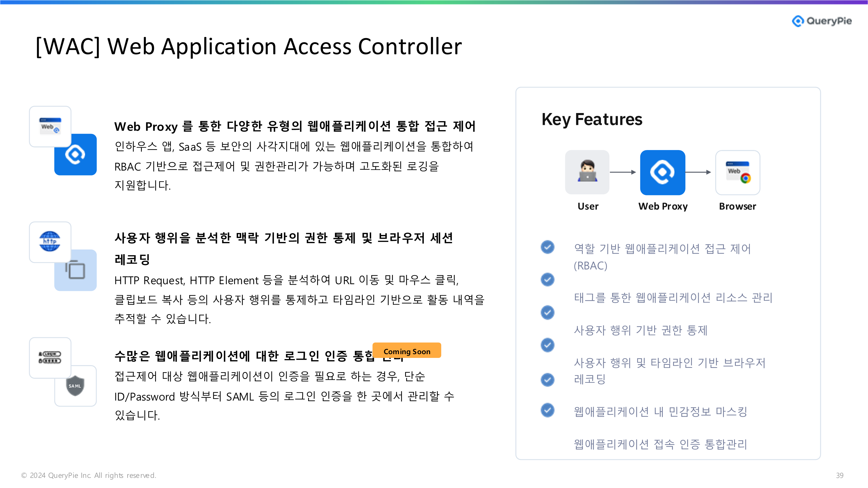868x488 pixels.
Task: Click the SAML shield icon
Action: coord(75,386)
